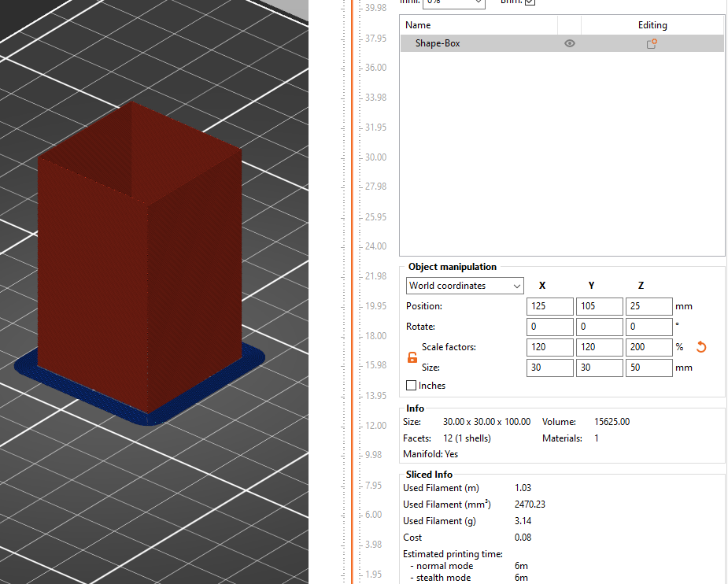Screen dimensions: 728x584
Task: Open the World coordinates dropdown
Action: coord(464,285)
